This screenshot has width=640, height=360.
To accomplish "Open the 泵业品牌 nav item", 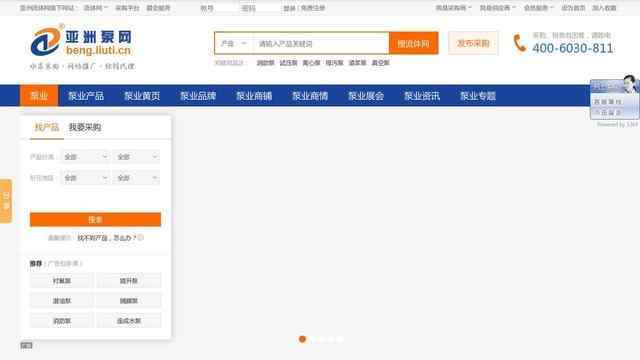I will [x=198, y=96].
